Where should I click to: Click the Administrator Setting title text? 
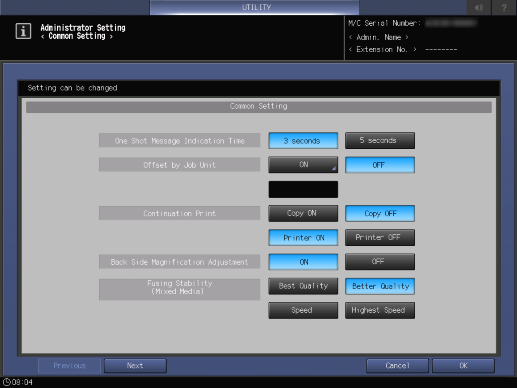[83, 28]
